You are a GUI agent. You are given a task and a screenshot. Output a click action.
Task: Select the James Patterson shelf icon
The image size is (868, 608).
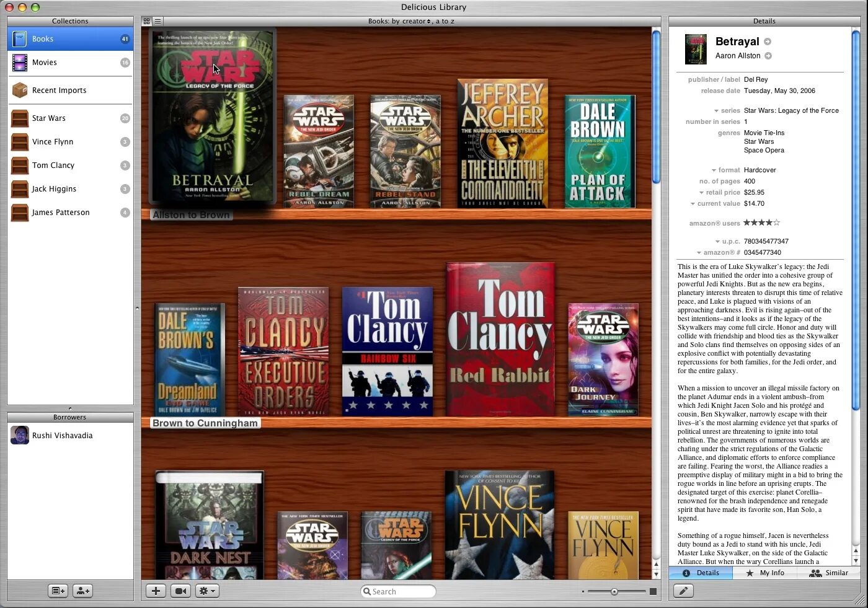click(x=20, y=213)
